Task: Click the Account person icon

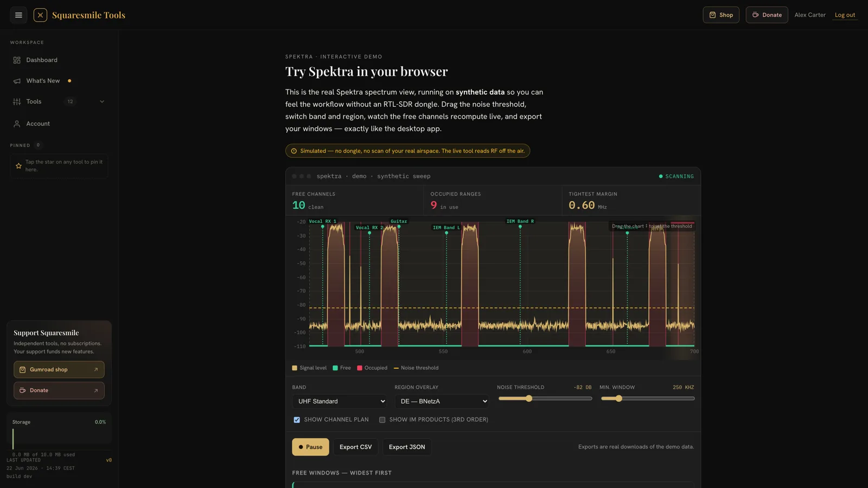Action: point(17,124)
